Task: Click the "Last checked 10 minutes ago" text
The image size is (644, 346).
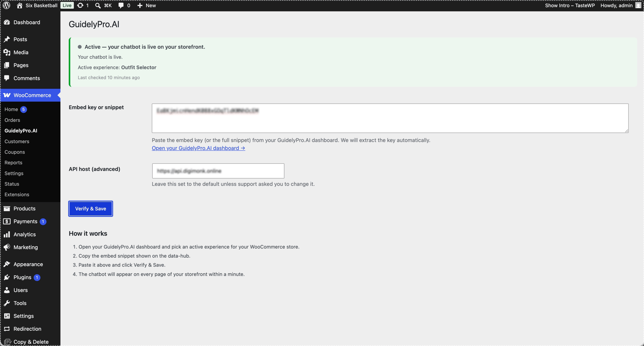Action: click(109, 78)
